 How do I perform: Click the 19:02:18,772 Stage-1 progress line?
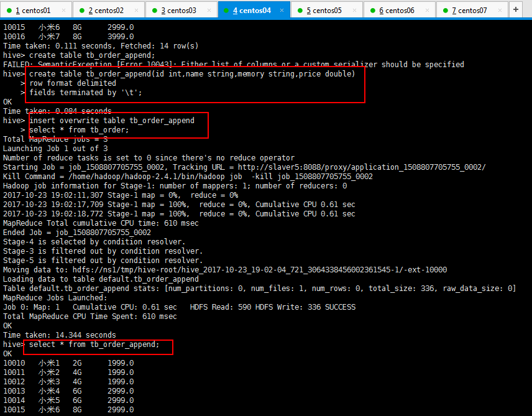coord(179,214)
